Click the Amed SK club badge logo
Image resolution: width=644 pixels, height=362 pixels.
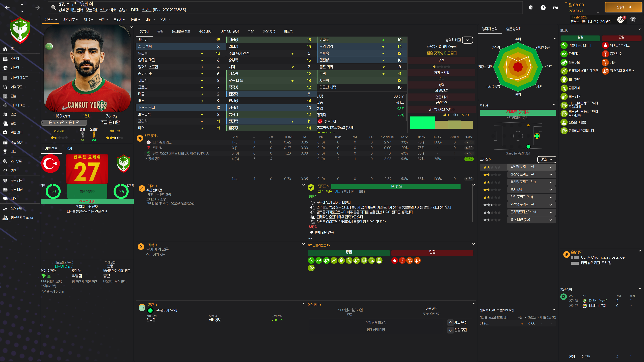click(x=20, y=30)
